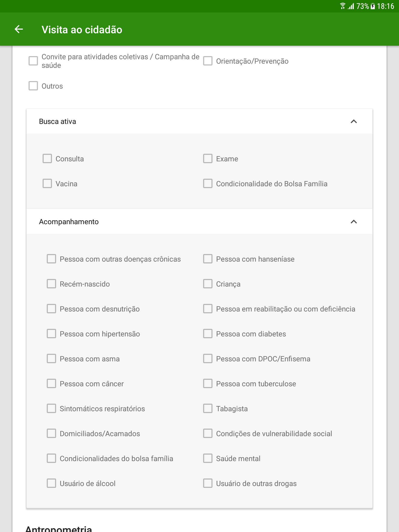Tap the Acompanhamento section title
The width and height of the screenshot is (399, 532).
pyautogui.click(x=69, y=222)
